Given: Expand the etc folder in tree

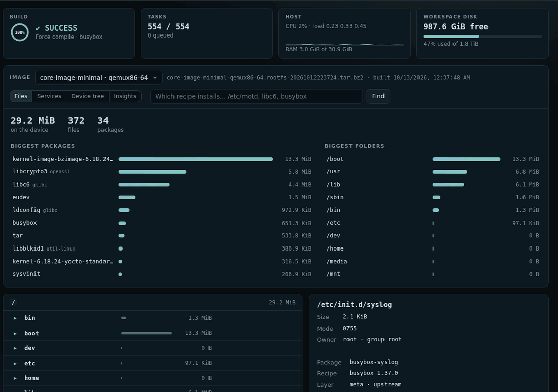Looking at the screenshot, I should point(15,364).
